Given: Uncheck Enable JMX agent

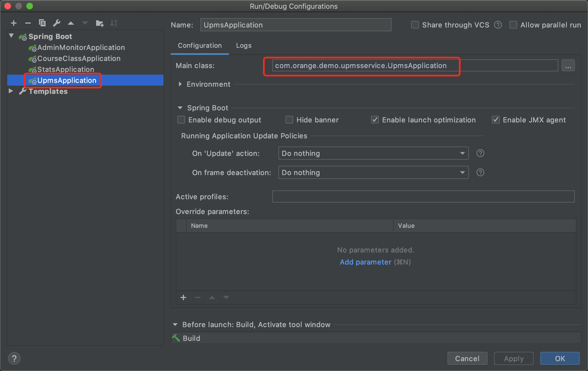Looking at the screenshot, I should click(496, 120).
